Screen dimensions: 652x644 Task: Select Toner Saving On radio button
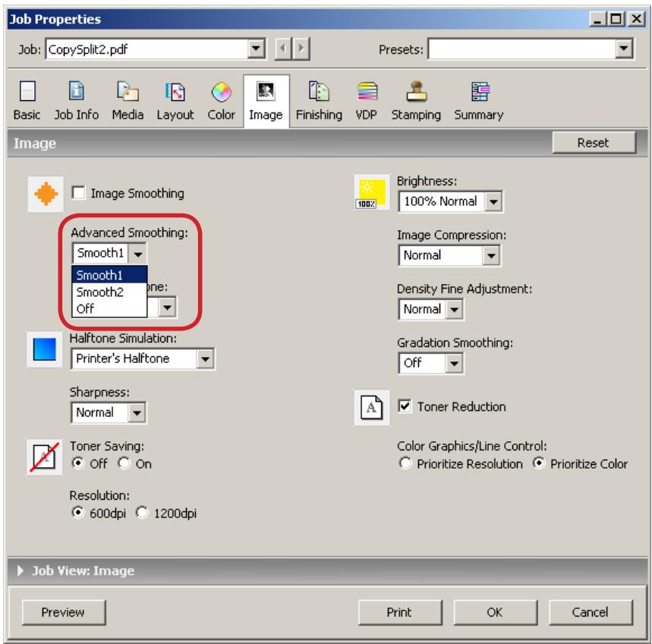(124, 463)
